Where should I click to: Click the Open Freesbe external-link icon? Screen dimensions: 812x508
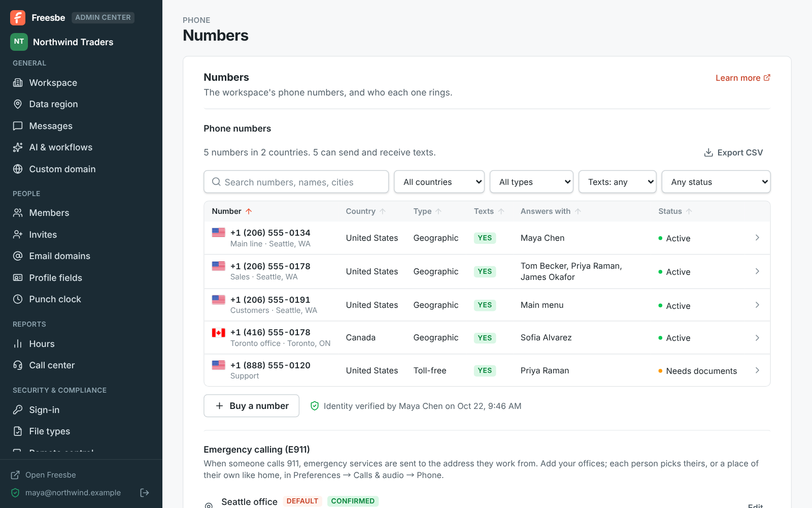point(15,475)
